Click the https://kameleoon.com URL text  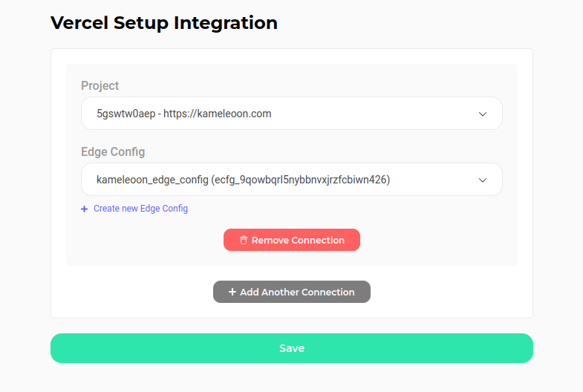pos(218,114)
